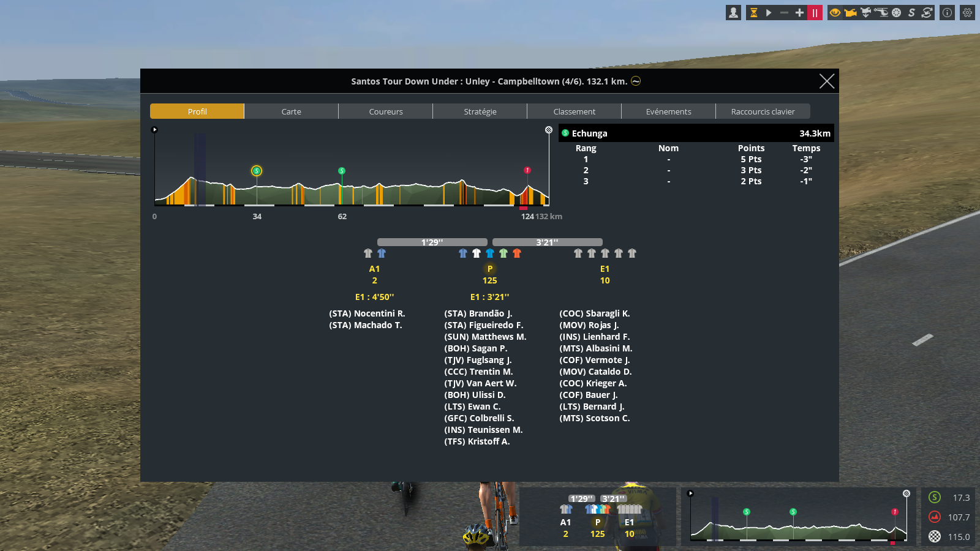
Task: Click the weather icon beside the stage title
Action: click(x=636, y=81)
